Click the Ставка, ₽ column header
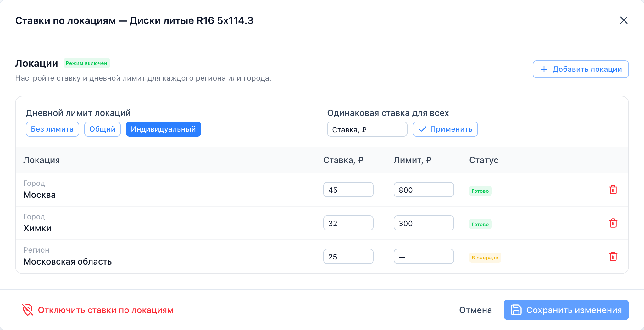Image resolution: width=644 pixels, height=330 pixels. (343, 160)
